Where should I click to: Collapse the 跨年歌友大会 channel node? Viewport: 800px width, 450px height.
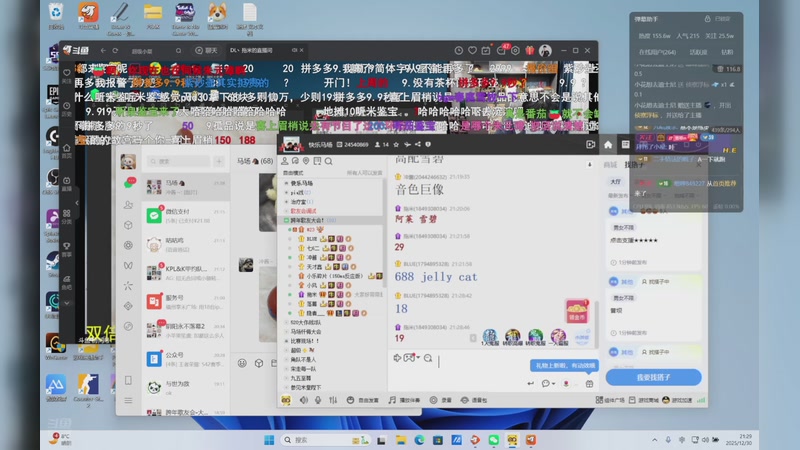(x=286, y=220)
